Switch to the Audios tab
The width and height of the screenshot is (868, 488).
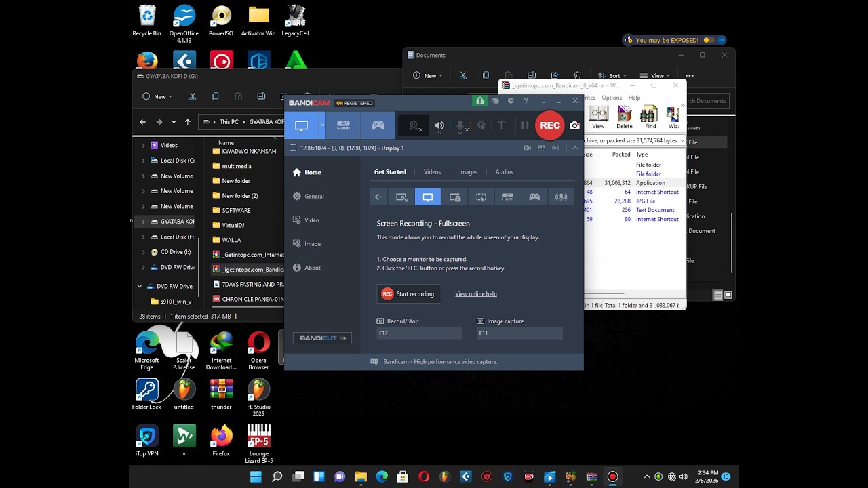[504, 172]
